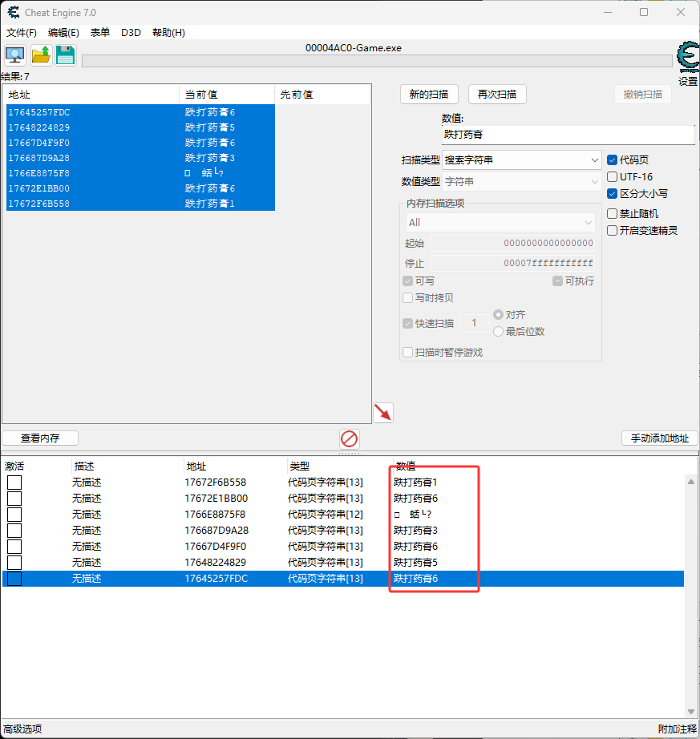Toggle the UTF-16 checkbox
Viewport: 700px width, 739px height.
click(613, 177)
